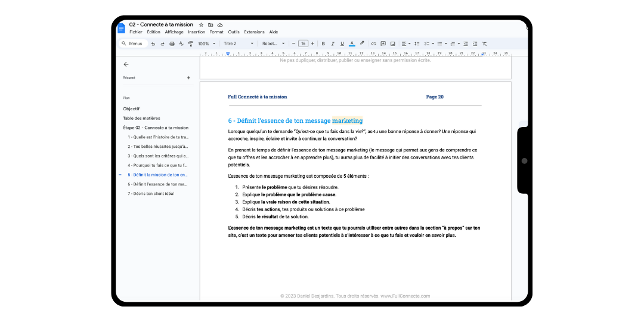
Task: Open the checklist options arrow
Action: pos(432,44)
